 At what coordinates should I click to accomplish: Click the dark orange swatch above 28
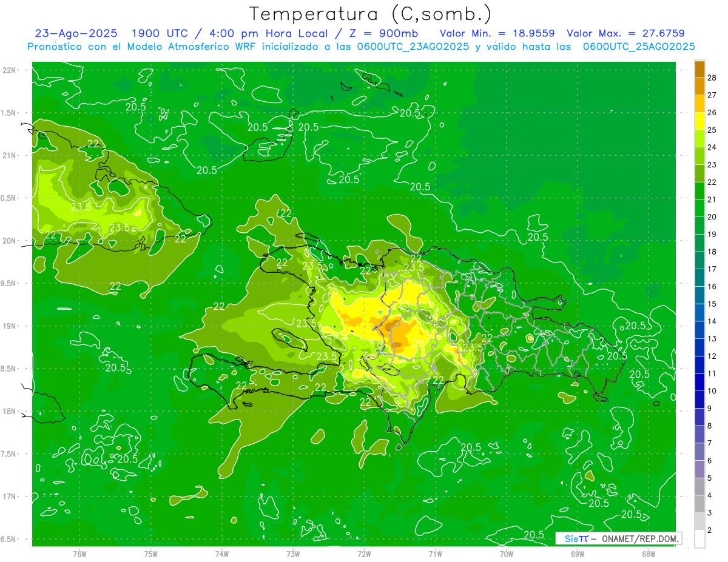click(x=699, y=69)
